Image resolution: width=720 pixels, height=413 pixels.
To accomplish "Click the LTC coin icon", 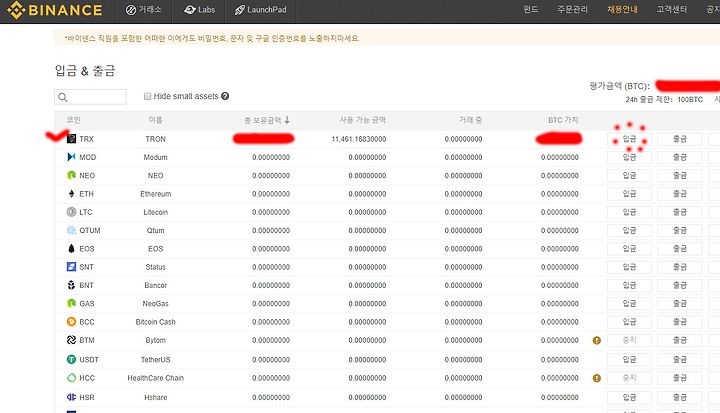I will [x=71, y=212].
